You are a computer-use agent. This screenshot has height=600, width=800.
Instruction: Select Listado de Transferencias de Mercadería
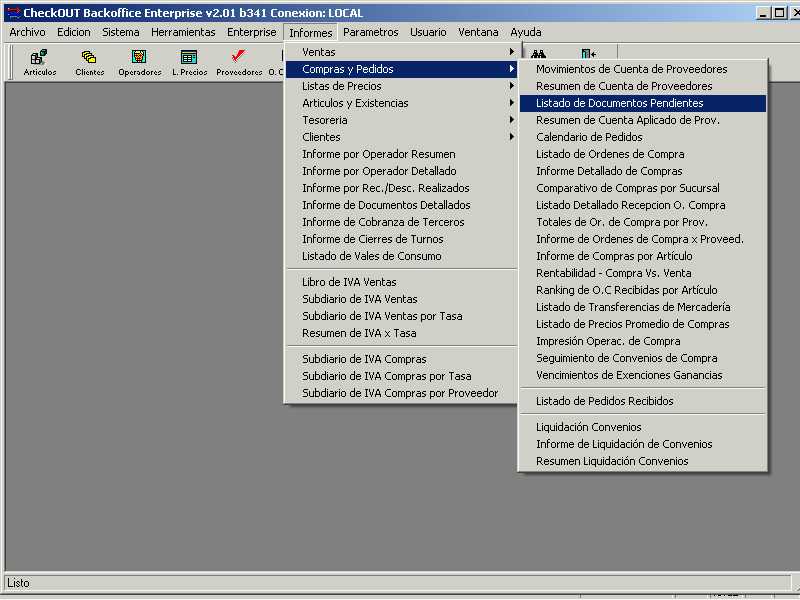pyautogui.click(x=642, y=307)
